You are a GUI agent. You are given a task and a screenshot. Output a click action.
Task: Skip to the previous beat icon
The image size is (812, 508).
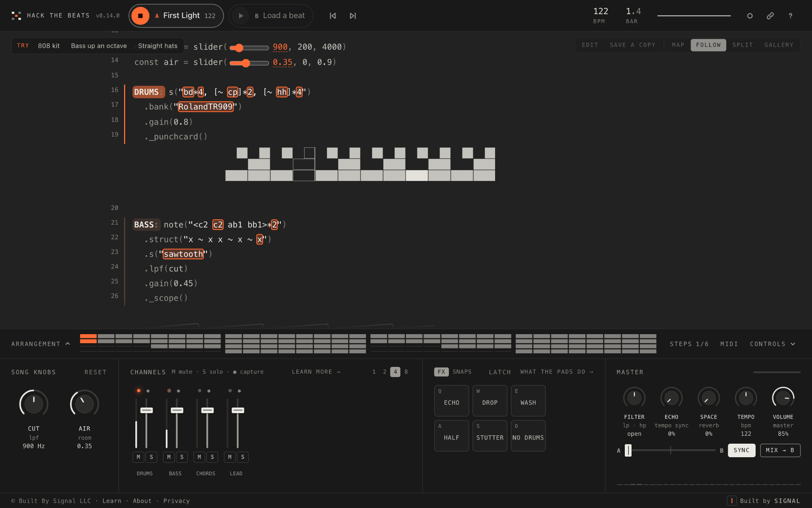pyautogui.click(x=333, y=16)
